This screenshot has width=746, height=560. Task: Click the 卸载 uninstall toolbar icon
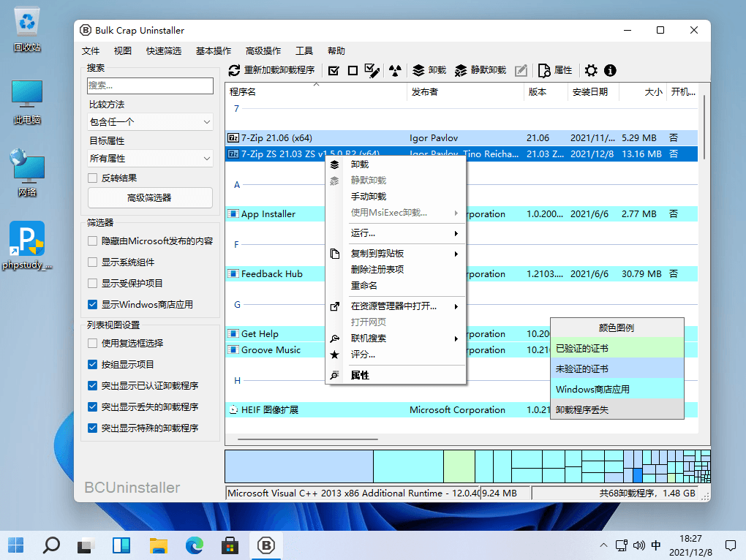point(418,70)
